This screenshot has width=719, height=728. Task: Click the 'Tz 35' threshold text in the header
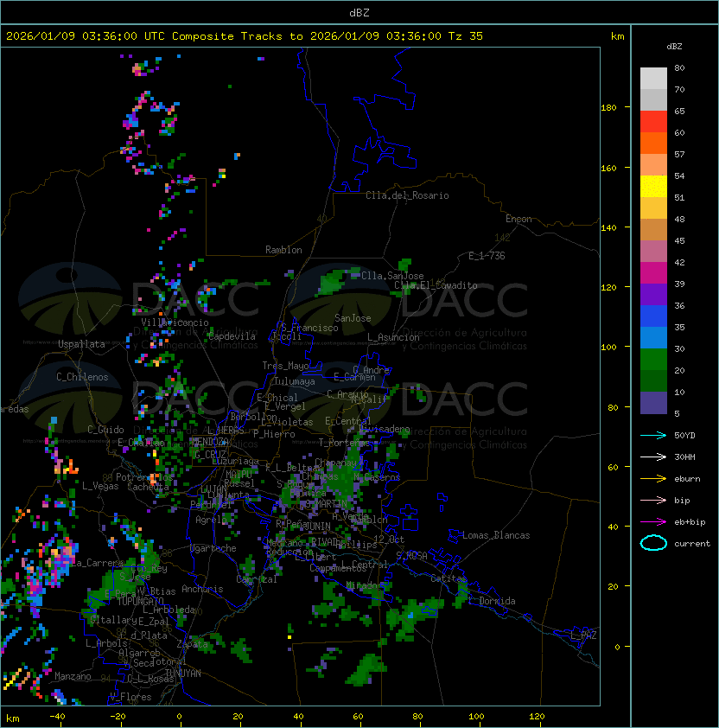pos(466,36)
